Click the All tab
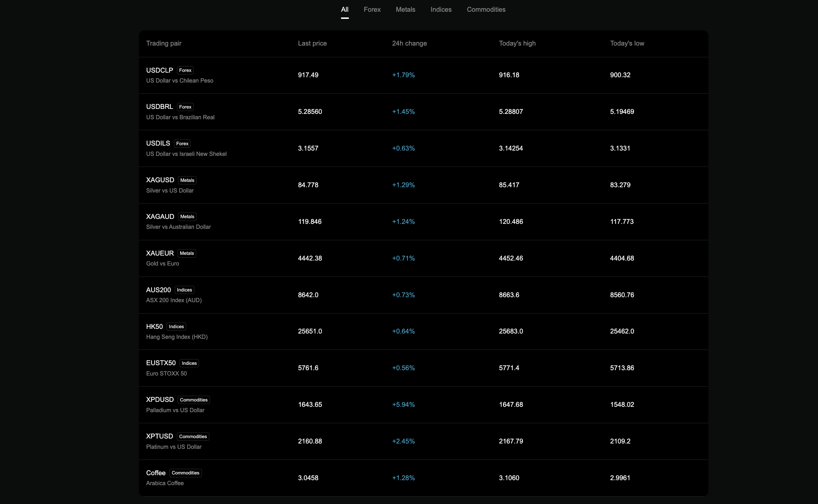The height and width of the screenshot is (504, 818). pos(345,10)
